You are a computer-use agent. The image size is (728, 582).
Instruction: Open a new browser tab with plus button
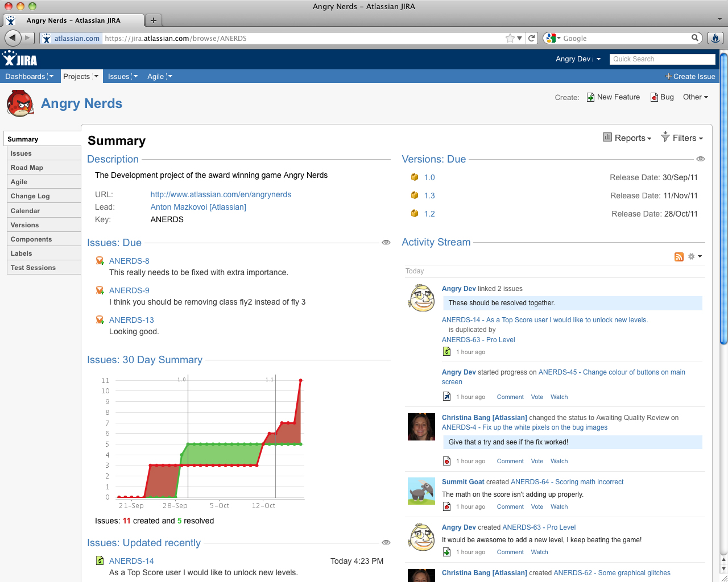(x=153, y=20)
